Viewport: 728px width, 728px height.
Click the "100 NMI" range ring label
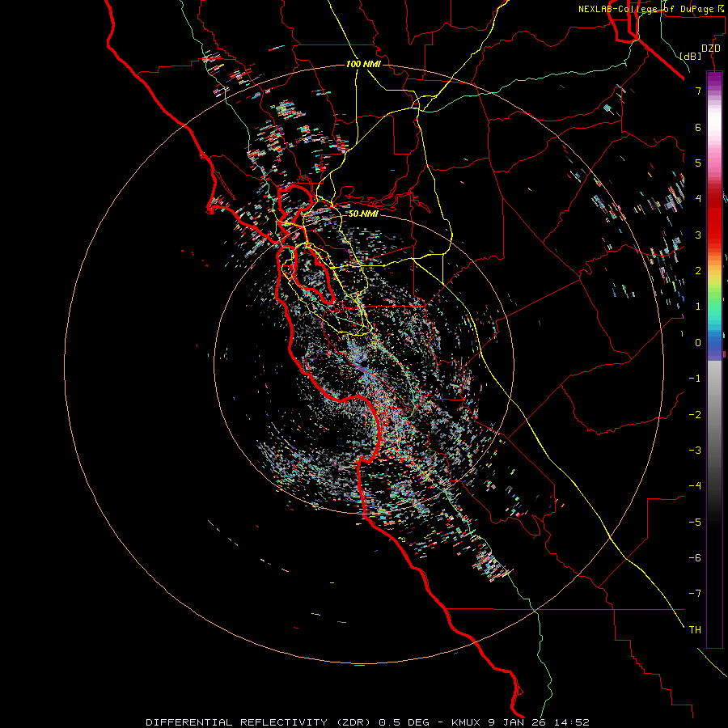pos(363,64)
